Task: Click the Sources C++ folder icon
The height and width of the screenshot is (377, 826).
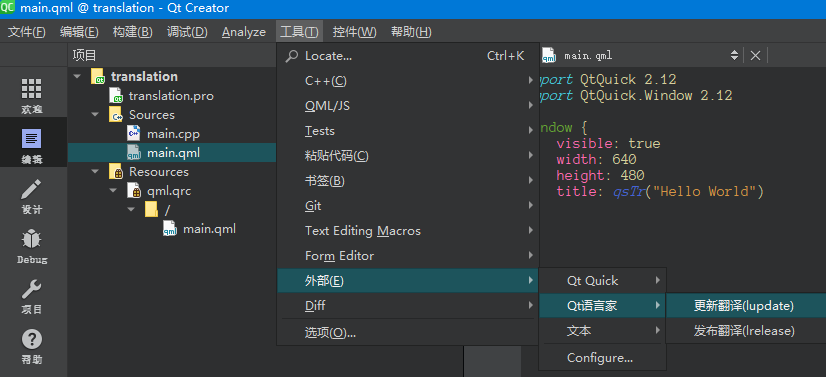Action: (x=116, y=114)
